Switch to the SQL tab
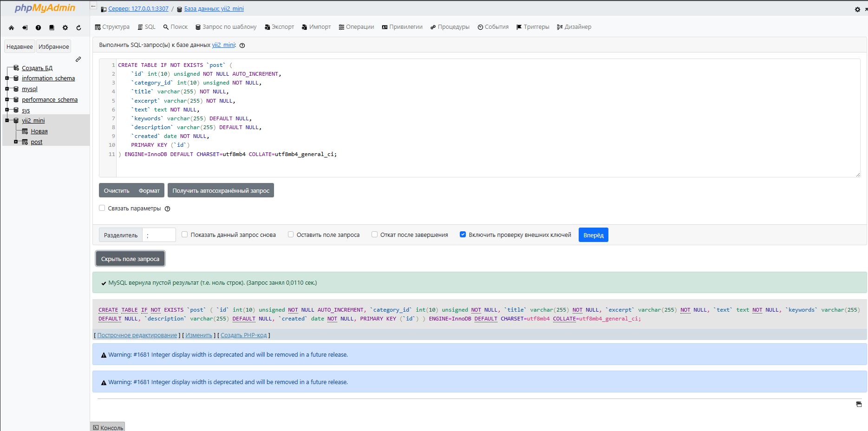This screenshot has height=431, width=868. 146,27
